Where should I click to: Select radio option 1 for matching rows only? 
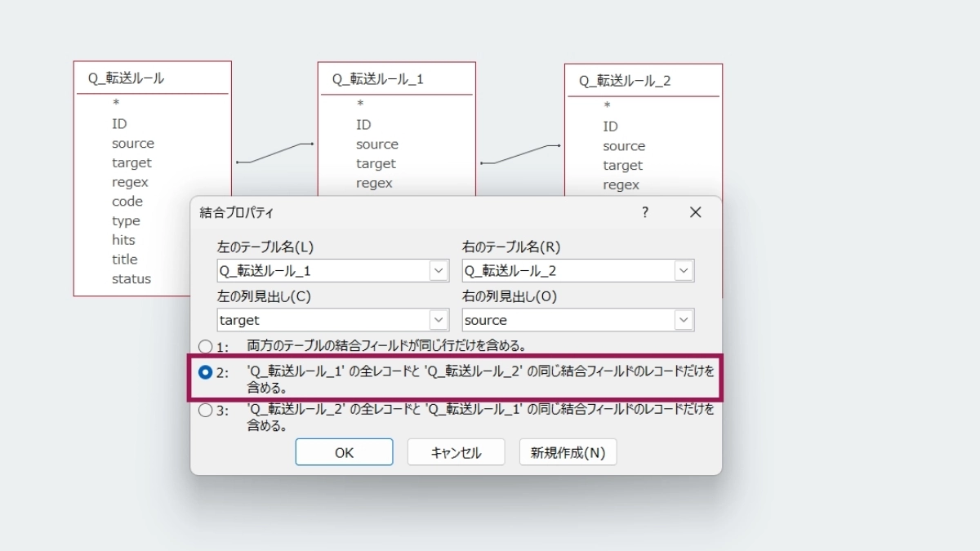(206, 346)
